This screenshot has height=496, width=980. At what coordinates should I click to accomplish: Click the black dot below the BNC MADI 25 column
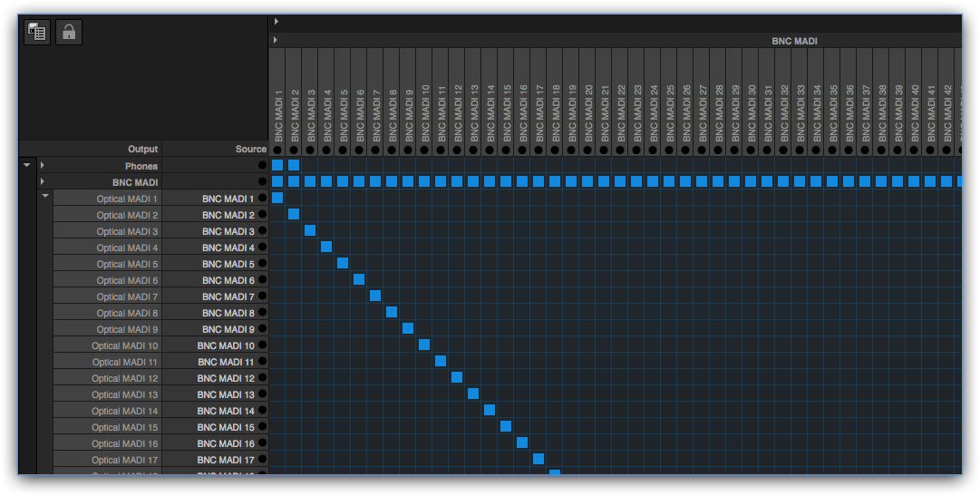669,150
